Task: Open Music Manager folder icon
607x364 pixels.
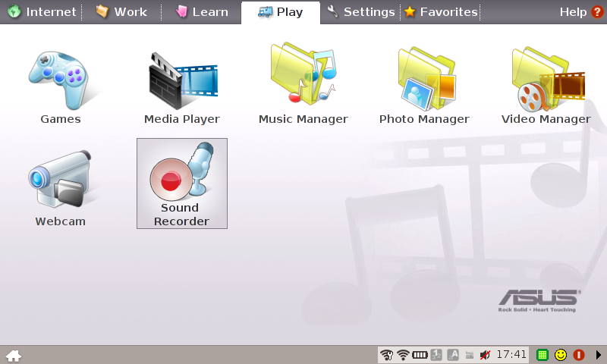Action: 303,83
